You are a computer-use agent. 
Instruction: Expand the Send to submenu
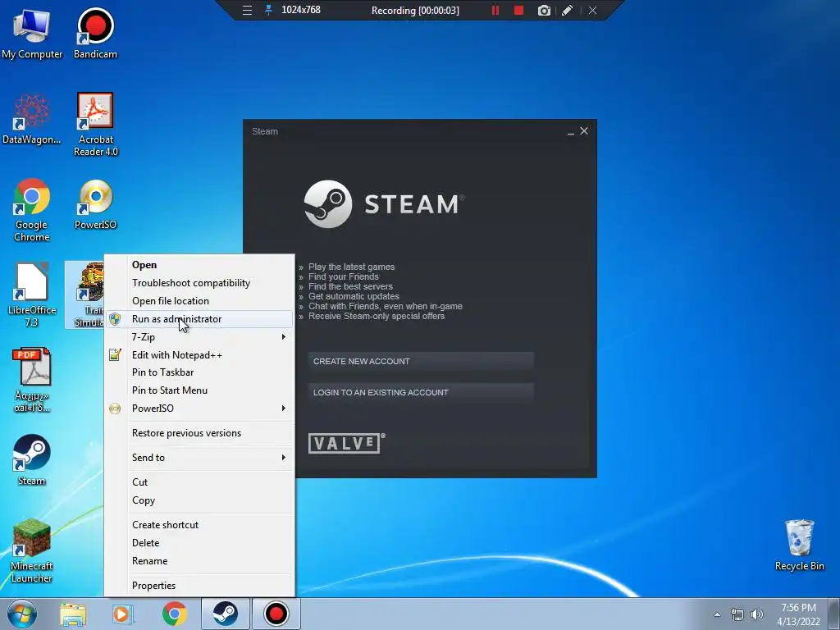199,458
